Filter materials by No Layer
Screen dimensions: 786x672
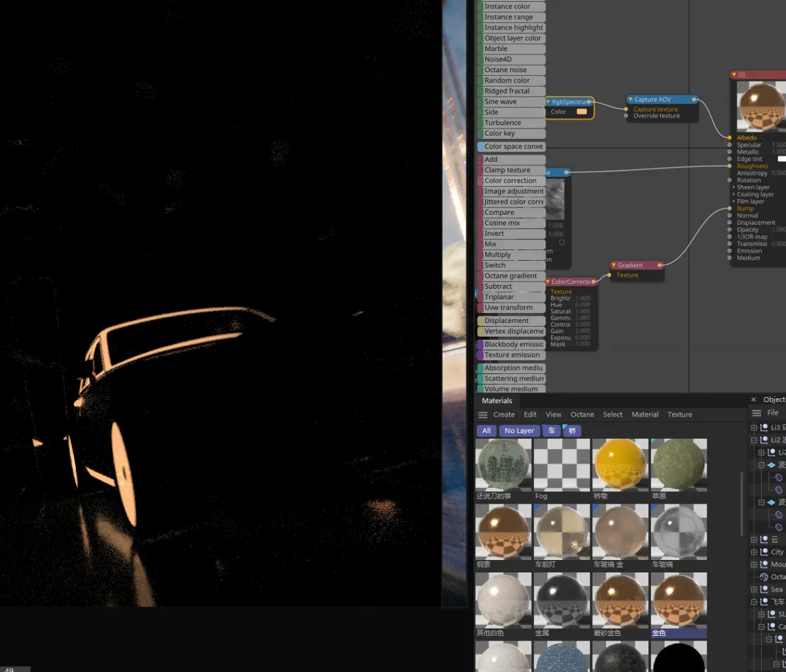coord(519,430)
